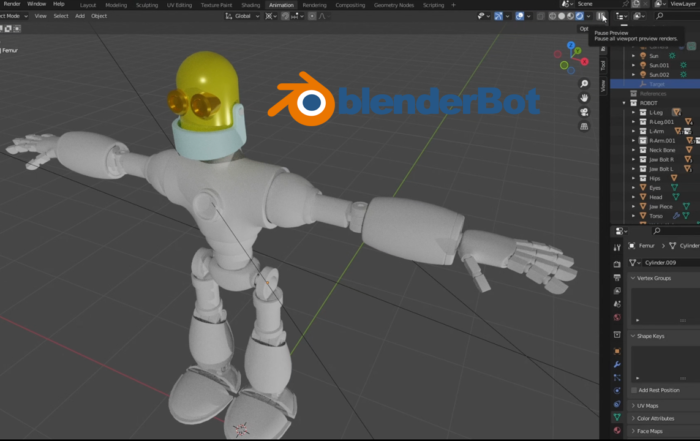Switch to orthographic view via grid icon
700x441 pixels.
coord(585,127)
